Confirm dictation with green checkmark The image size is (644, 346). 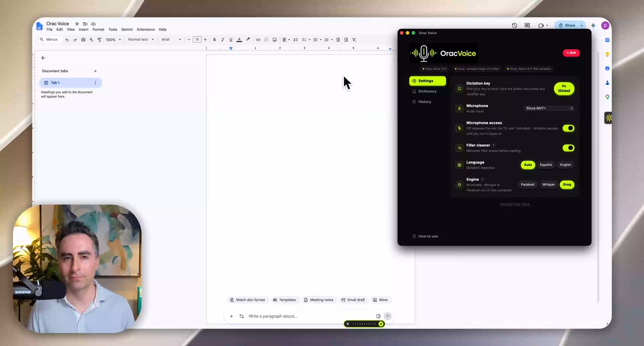tap(381, 324)
